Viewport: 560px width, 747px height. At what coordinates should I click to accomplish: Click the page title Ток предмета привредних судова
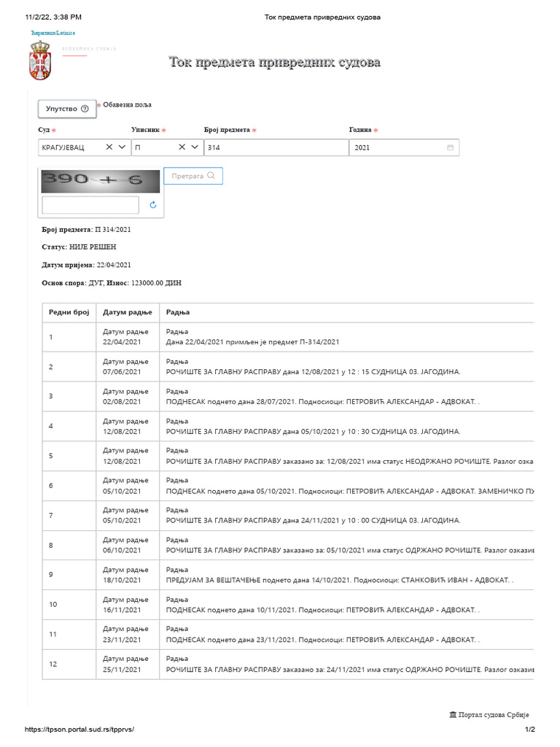[x=275, y=62]
